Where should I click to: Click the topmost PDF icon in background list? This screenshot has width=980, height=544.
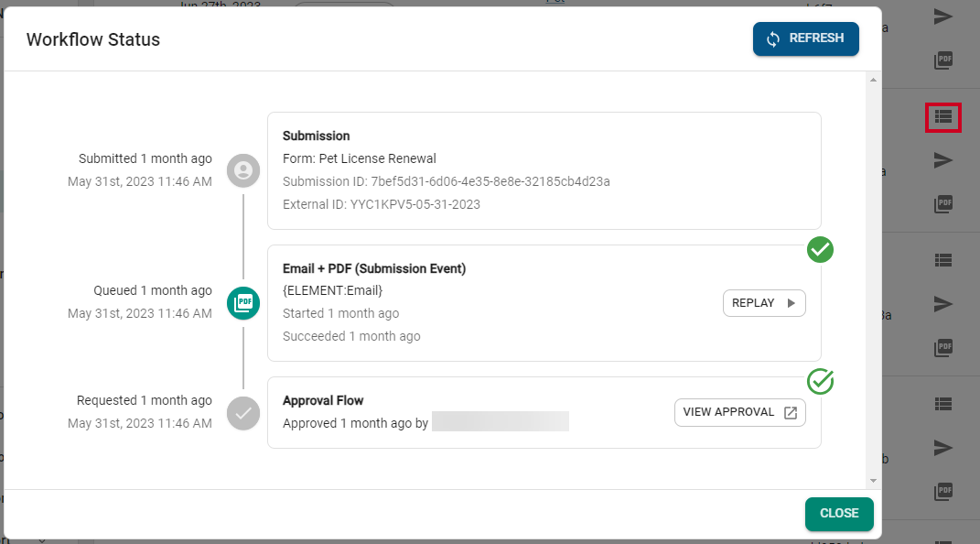pos(943,60)
